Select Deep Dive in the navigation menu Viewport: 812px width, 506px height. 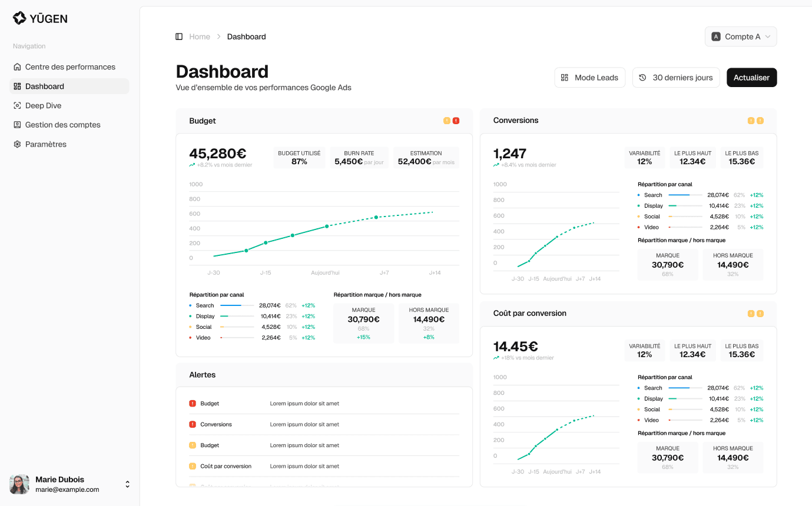[x=44, y=105]
